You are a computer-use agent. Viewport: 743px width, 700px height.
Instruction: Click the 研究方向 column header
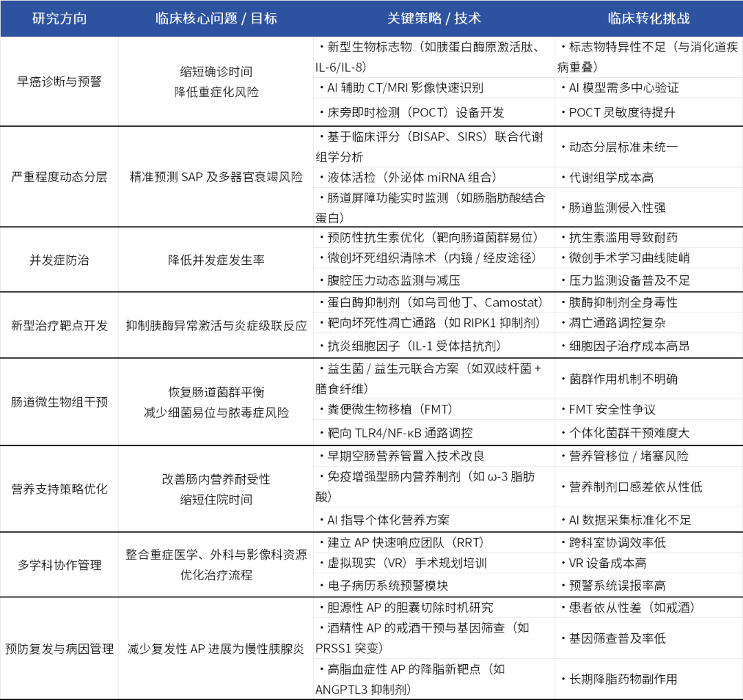click(60, 19)
